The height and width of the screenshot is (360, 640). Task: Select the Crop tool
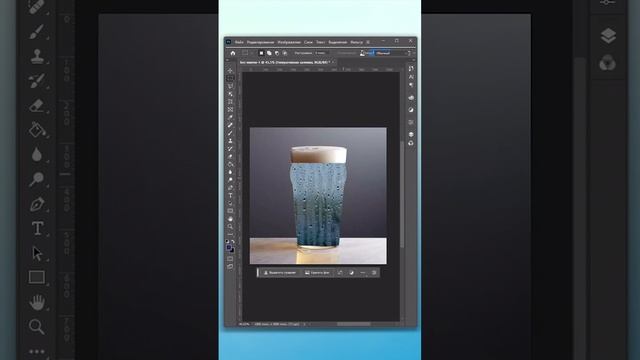[x=230, y=102]
